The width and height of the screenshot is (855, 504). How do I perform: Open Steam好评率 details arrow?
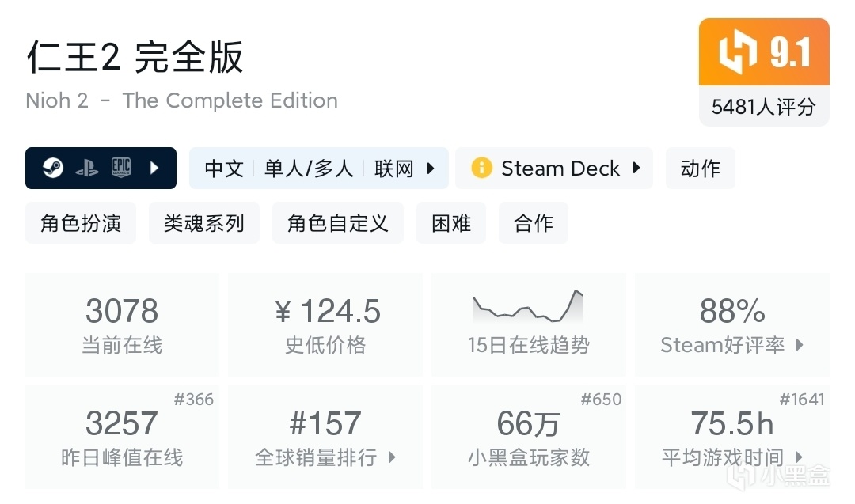tap(800, 345)
